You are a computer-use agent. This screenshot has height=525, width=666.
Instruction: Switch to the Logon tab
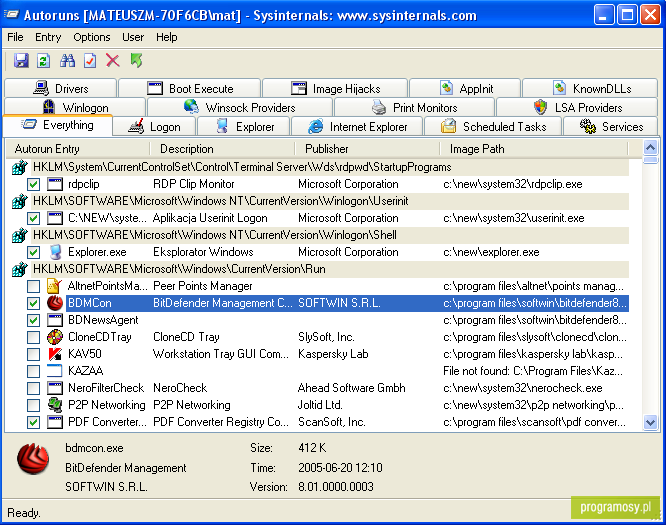154,127
